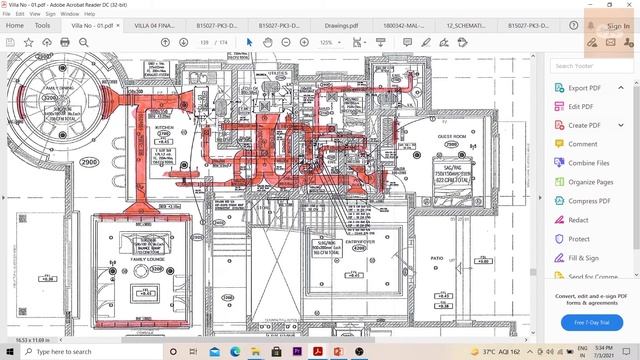This screenshot has height=360, width=640.
Task: Open the View menu
Action: [x=35, y=14]
